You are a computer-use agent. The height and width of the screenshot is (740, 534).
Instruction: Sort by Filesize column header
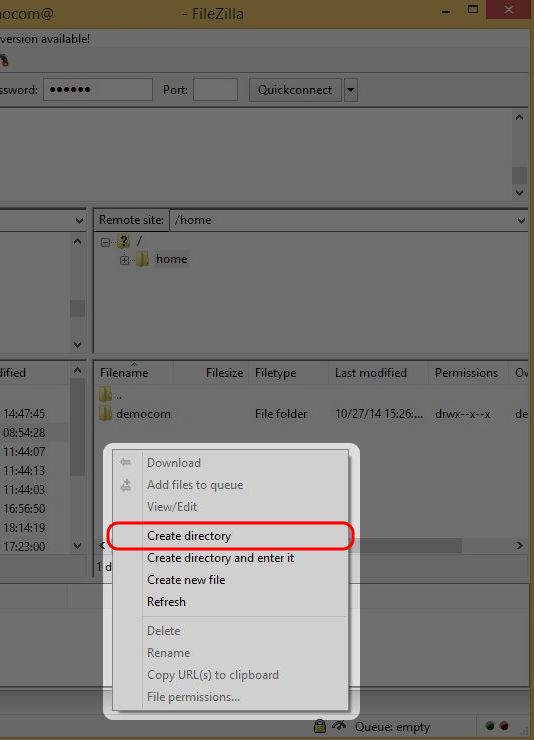pyautogui.click(x=211, y=373)
